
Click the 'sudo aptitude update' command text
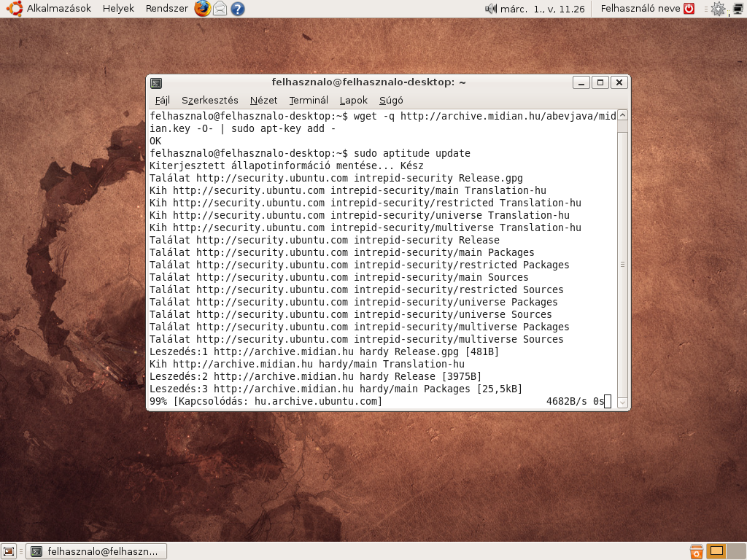click(412, 153)
